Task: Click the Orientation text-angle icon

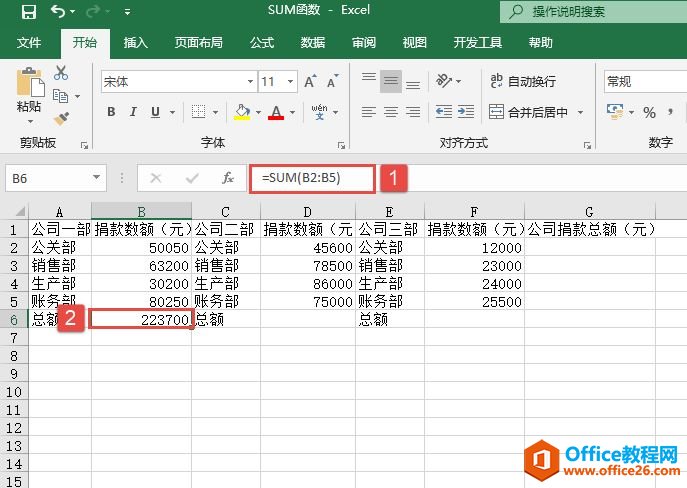Action: click(x=443, y=81)
